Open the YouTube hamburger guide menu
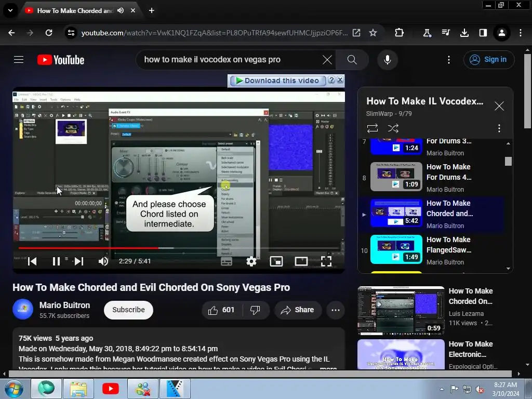 click(x=19, y=60)
